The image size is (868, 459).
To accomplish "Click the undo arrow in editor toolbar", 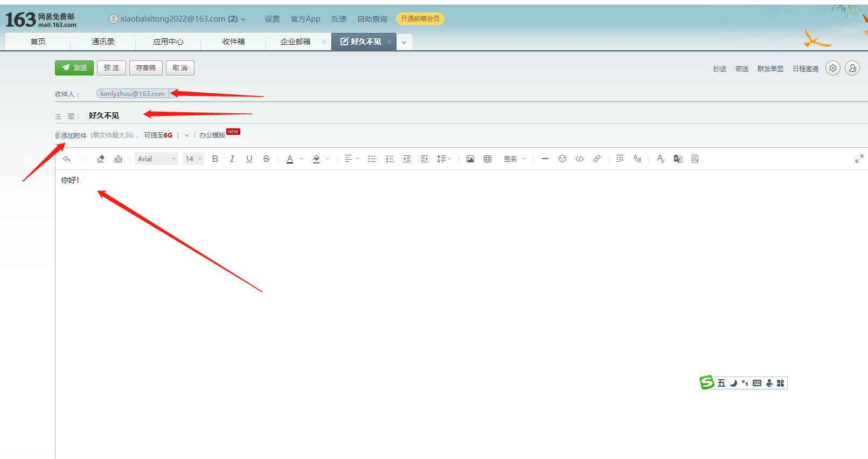I will click(66, 159).
